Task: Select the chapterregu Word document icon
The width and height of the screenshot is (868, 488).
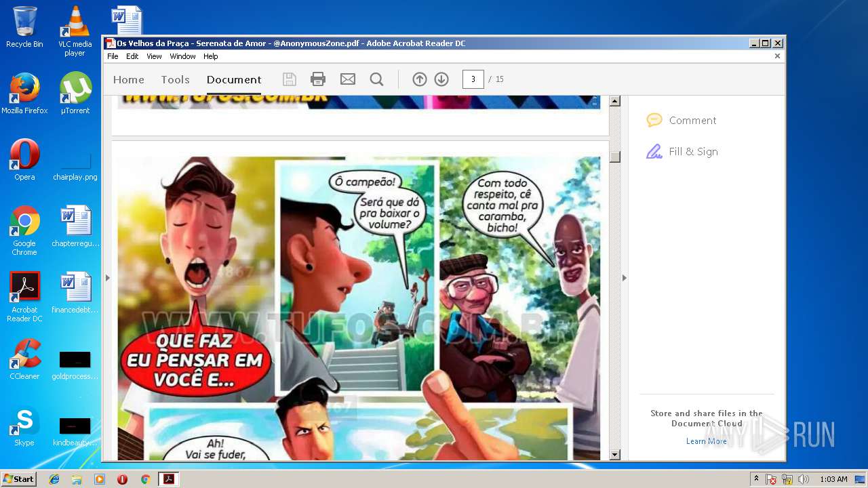Action: [75, 226]
